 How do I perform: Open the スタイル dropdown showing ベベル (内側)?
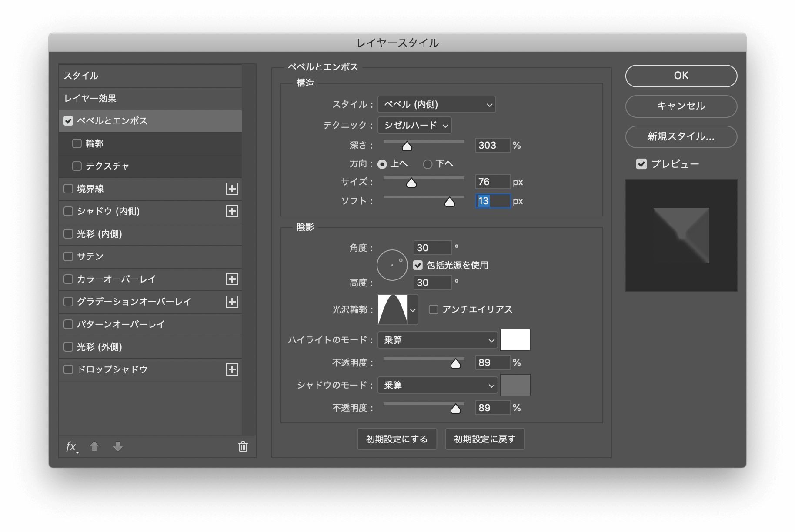coord(436,104)
